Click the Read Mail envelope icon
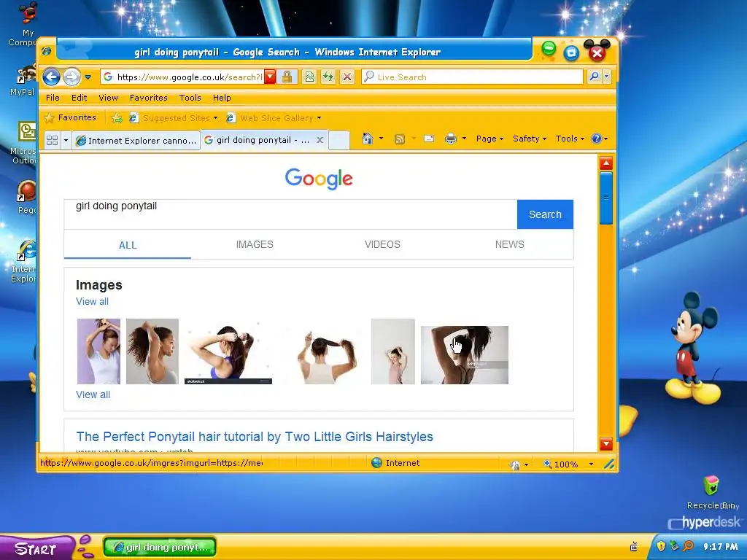Image resolution: width=747 pixels, height=560 pixels. coord(429,139)
